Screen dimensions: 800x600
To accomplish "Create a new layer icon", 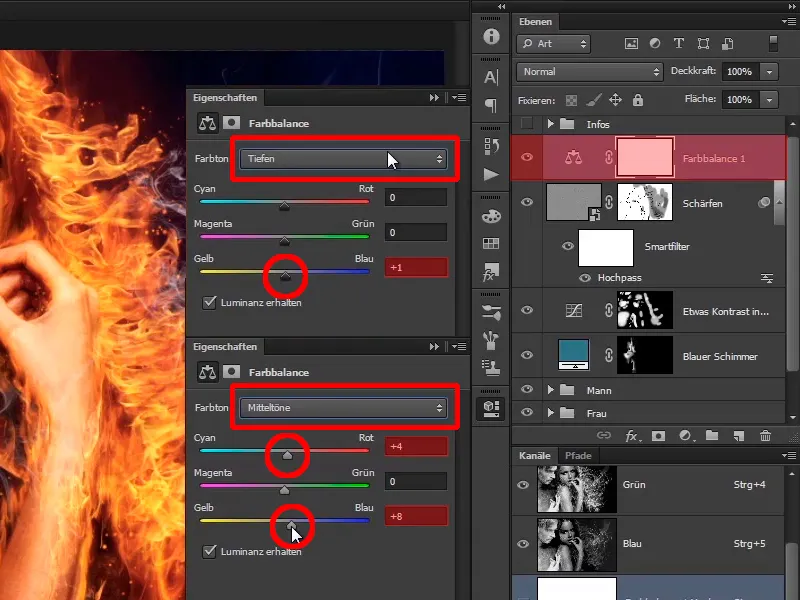I will coord(738,436).
